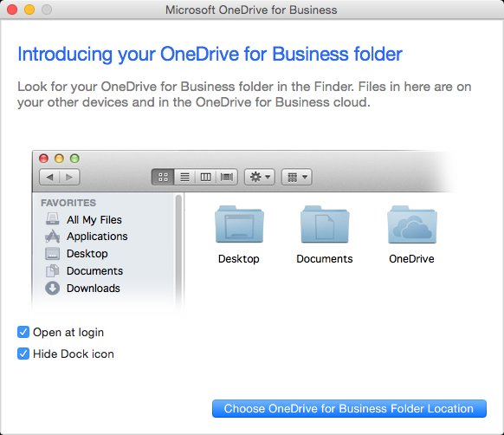Open the gear action dropdown menu
The height and width of the screenshot is (435, 504).
click(260, 177)
